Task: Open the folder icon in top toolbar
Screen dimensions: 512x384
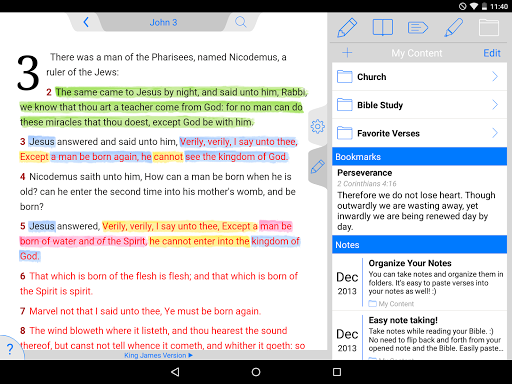Action: pos(489,27)
